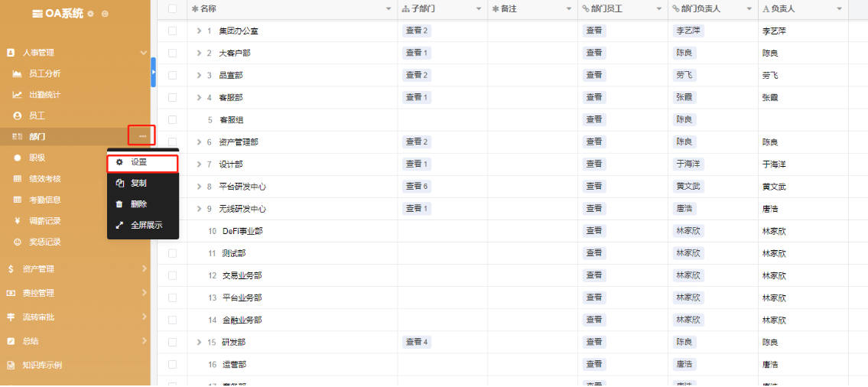Click the 资产管理 dollar icon
The width and height of the screenshot is (868, 387).
coord(11,269)
